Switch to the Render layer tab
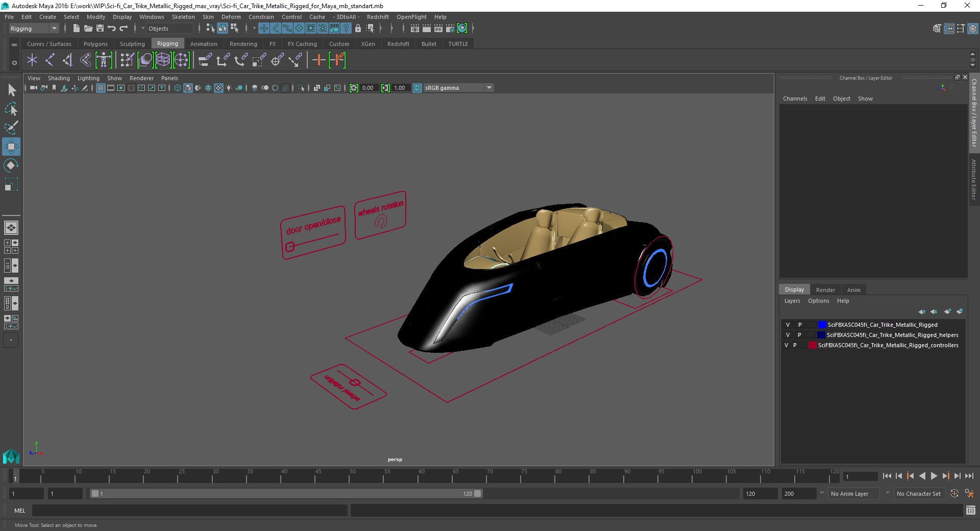Viewport: 980px width, 531px height. [825, 289]
